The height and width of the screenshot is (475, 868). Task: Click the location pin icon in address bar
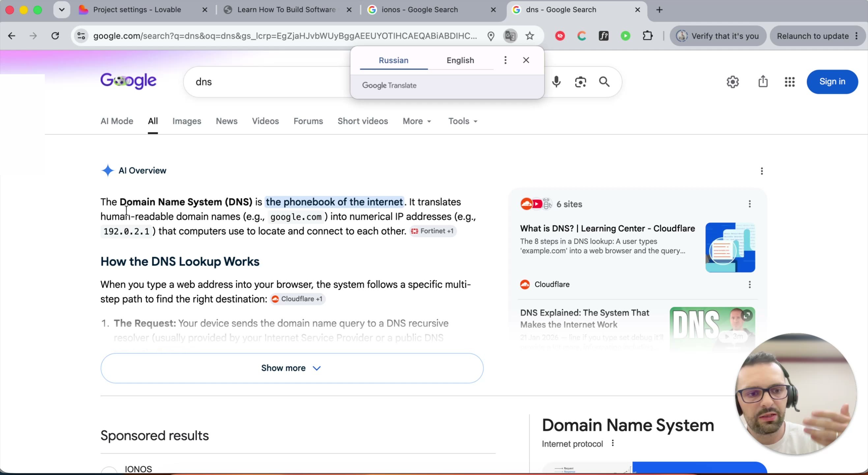click(x=491, y=36)
